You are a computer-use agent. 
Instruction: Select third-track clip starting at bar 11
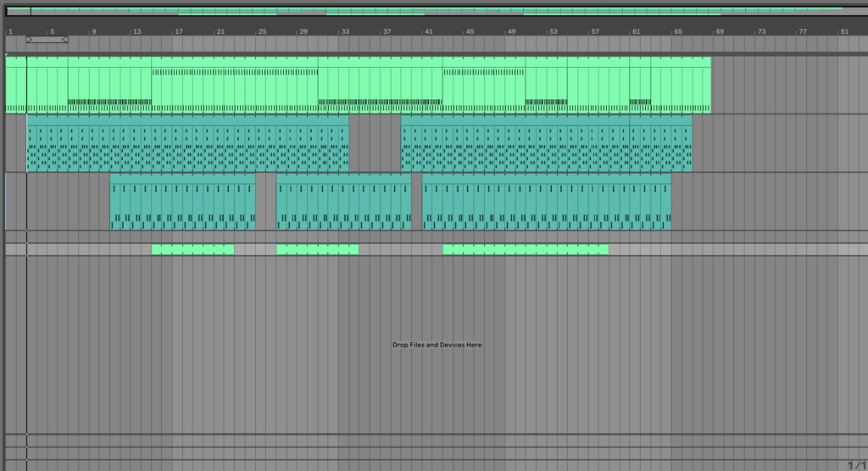pos(183,202)
